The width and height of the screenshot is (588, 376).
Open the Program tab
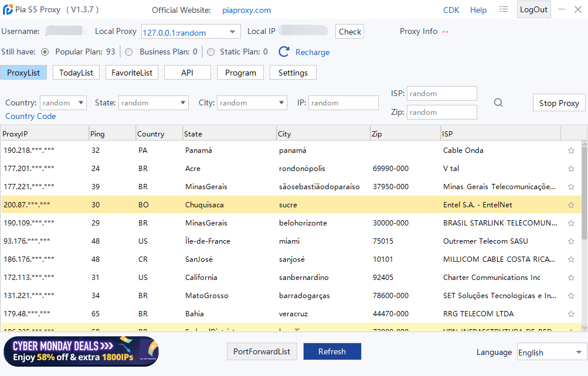(x=240, y=73)
